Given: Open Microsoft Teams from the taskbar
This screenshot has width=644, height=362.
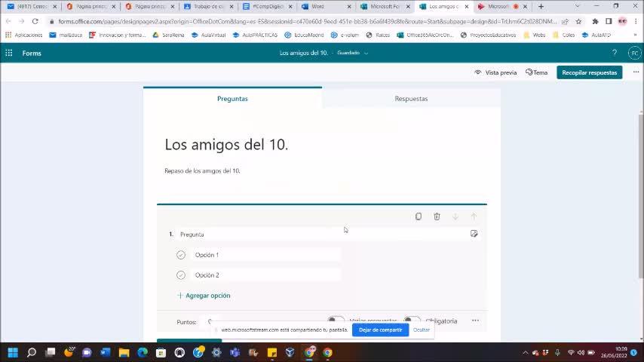Looking at the screenshot, I should (x=235, y=352).
